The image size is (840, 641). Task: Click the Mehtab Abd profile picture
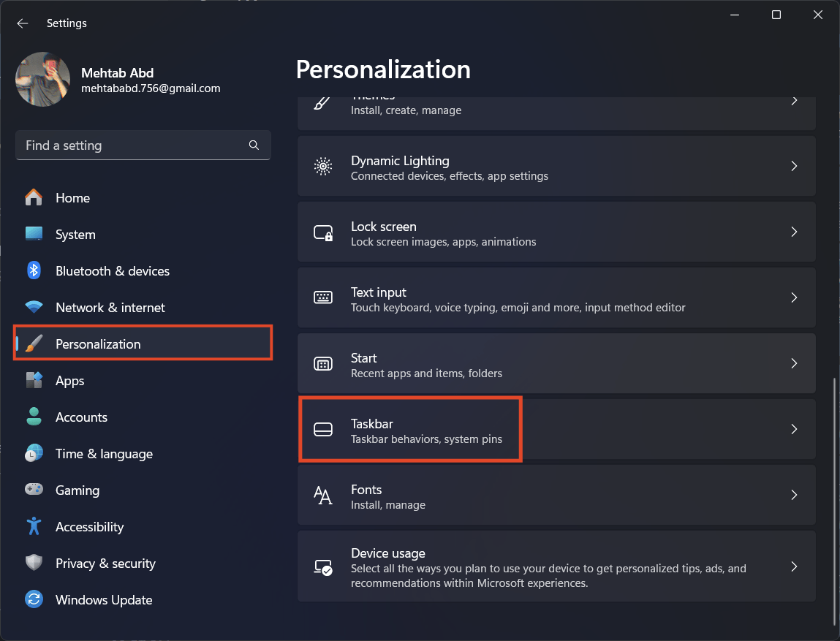click(43, 79)
